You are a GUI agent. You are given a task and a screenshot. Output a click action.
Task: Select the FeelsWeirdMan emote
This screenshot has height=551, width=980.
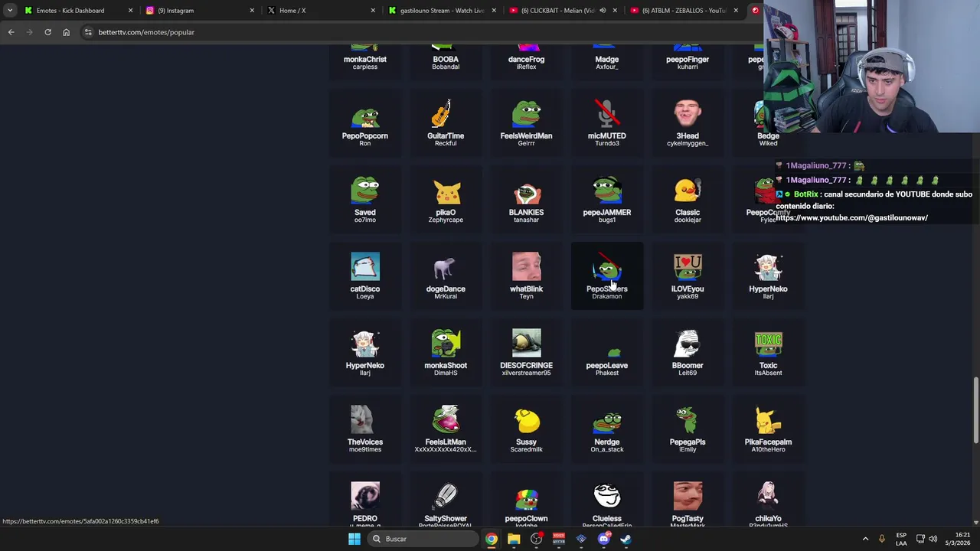click(x=526, y=122)
